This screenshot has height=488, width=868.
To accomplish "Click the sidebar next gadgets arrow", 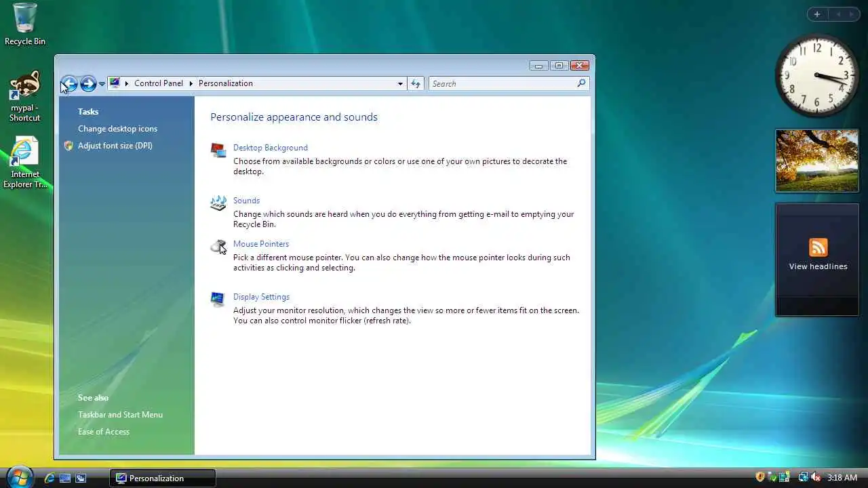I will coord(853,14).
